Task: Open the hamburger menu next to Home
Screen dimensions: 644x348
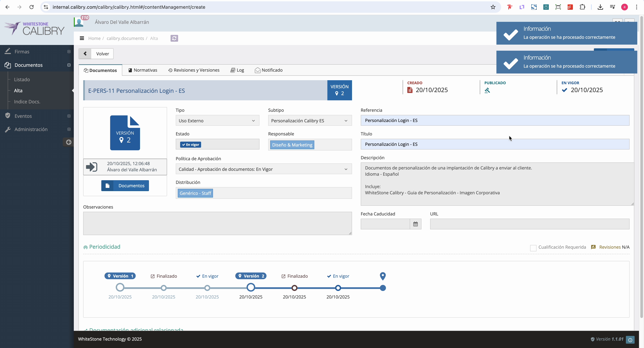Action: point(82,38)
